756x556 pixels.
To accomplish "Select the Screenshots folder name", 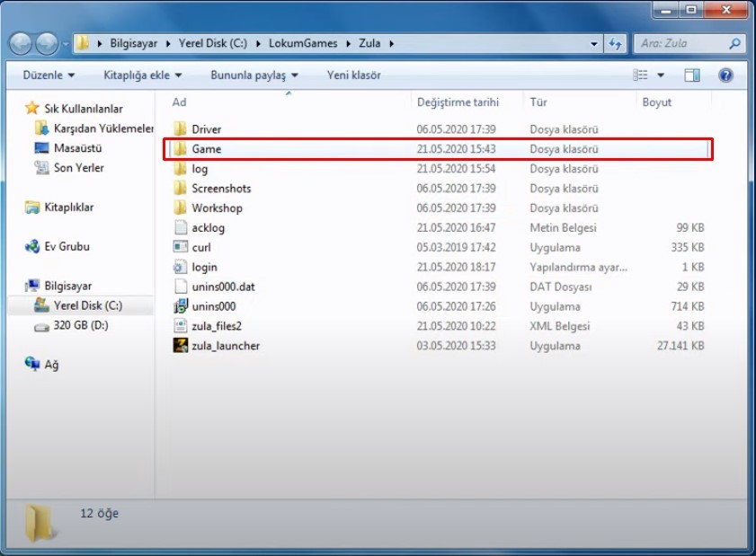I will [x=221, y=189].
